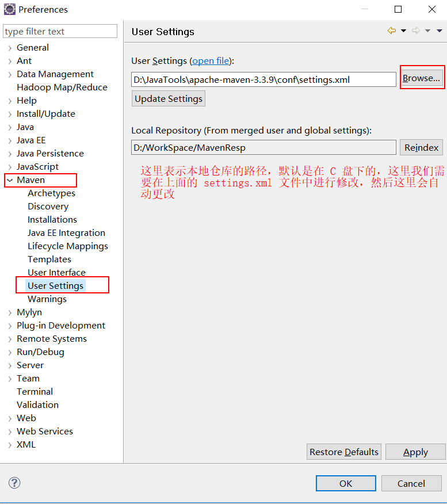
Task: Select Validation in the tree
Action: click(x=37, y=404)
